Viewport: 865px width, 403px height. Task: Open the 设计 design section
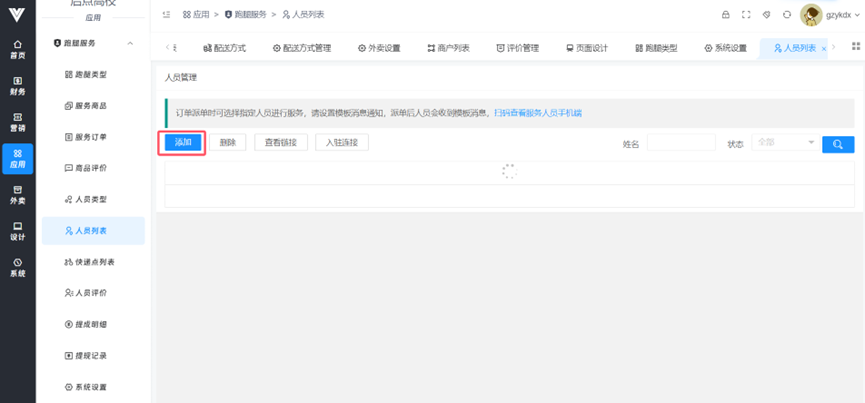pyautogui.click(x=17, y=231)
